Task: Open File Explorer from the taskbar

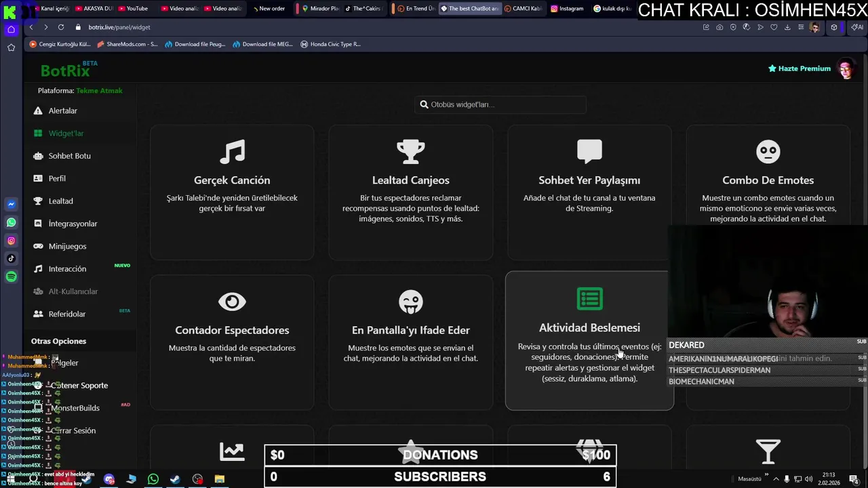Action: tap(220, 479)
